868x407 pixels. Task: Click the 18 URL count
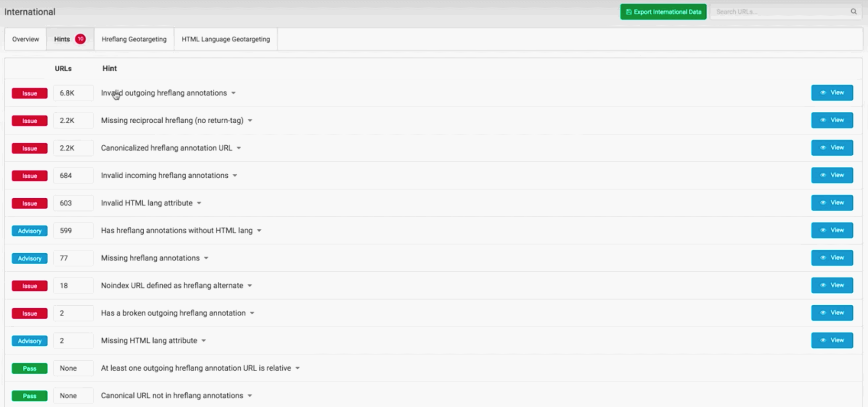pos(73,286)
